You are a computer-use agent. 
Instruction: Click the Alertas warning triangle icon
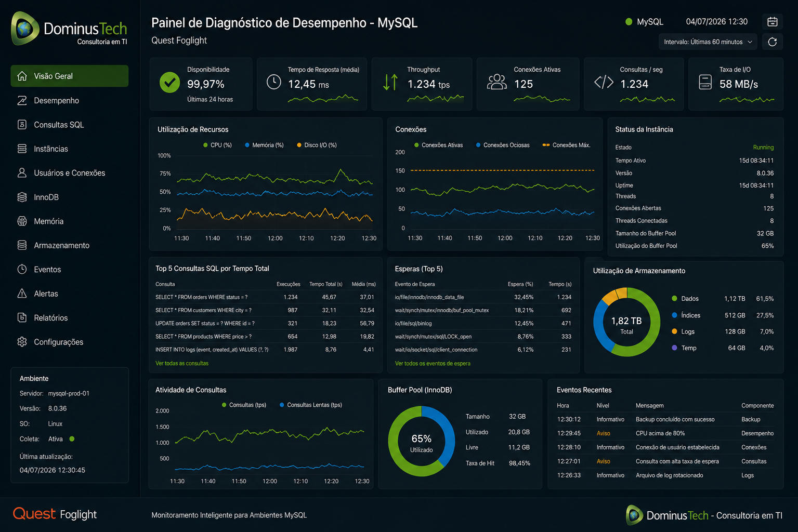tap(22, 294)
